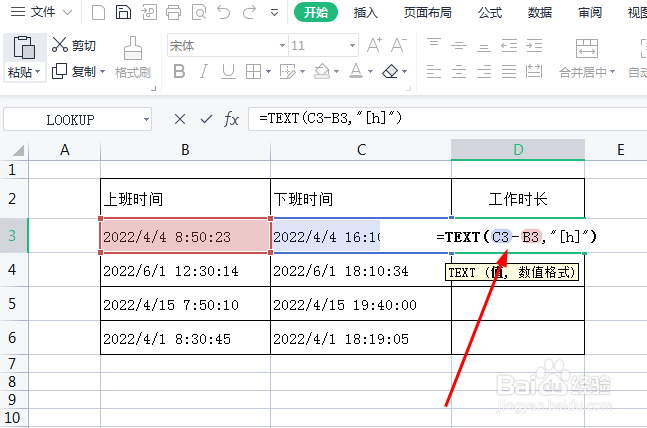Decrease font size with A- icon

pos(399,45)
